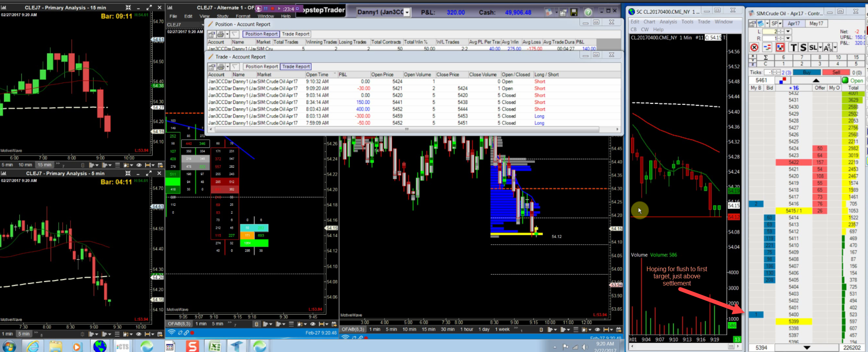The width and height of the screenshot is (868, 352).
Task: Open the Trade menu in the SC chart window
Action: point(704,22)
